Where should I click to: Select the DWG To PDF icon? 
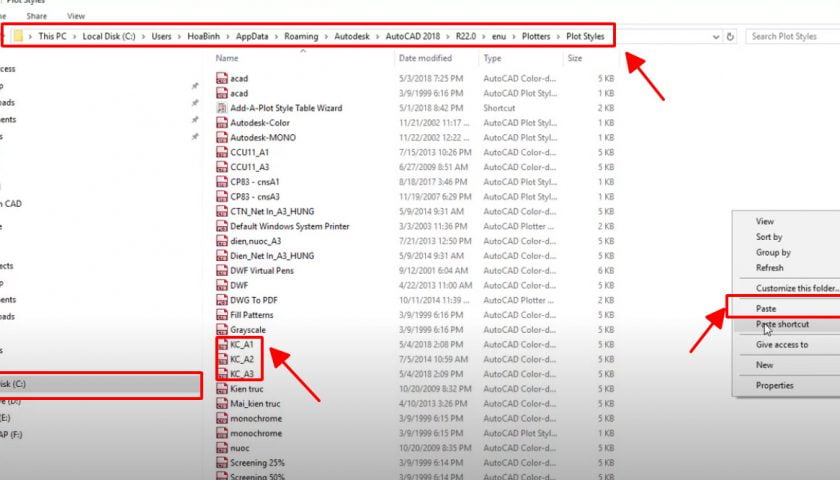tap(222, 300)
